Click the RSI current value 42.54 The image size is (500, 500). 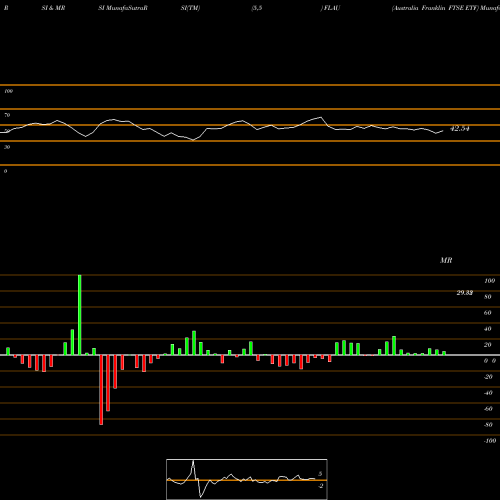[460, 129]
